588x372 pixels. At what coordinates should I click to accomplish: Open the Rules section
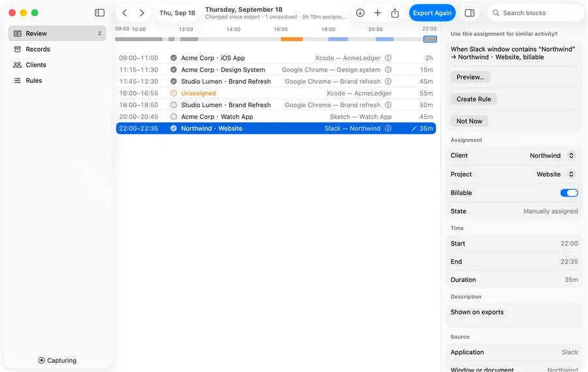click(57, 80)
